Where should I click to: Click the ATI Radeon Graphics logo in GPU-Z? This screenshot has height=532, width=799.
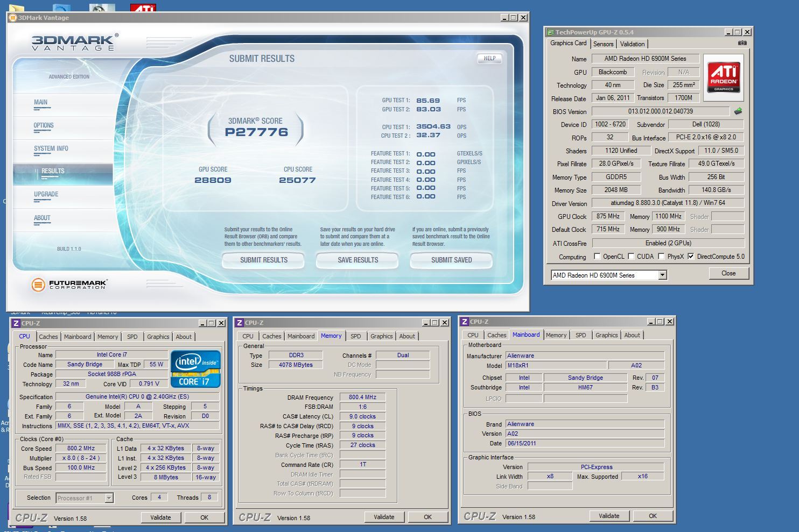coord(724,77)
